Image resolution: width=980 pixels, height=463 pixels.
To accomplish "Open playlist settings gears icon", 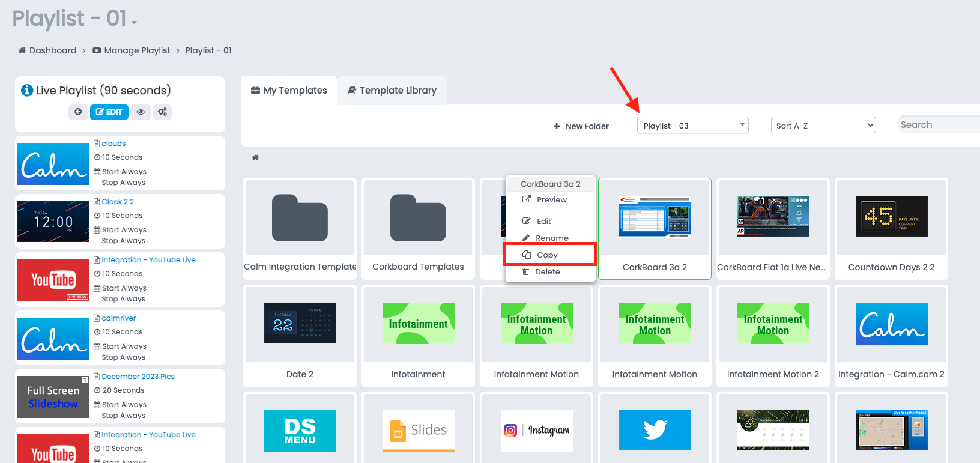I will click(162, 112).
